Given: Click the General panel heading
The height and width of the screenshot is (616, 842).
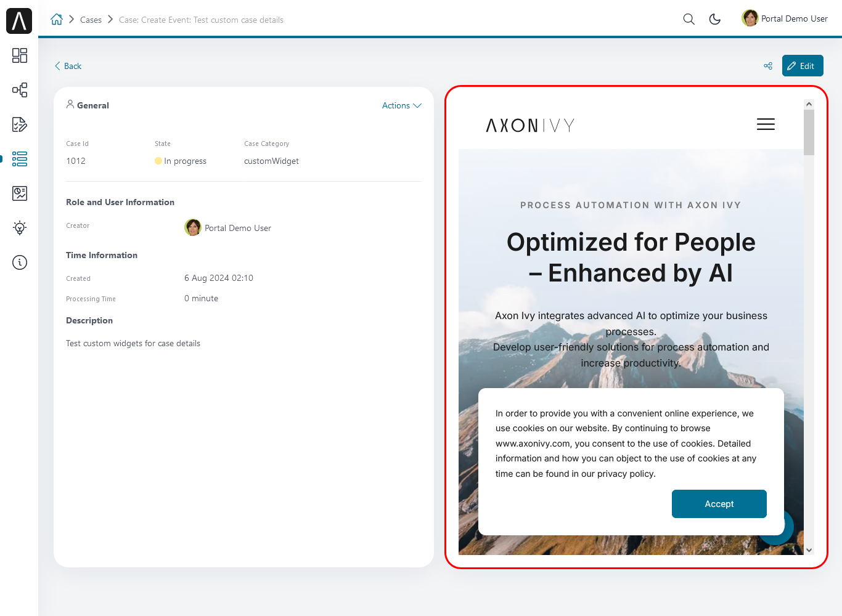Looking at the screenshot, I should (88, 105).
